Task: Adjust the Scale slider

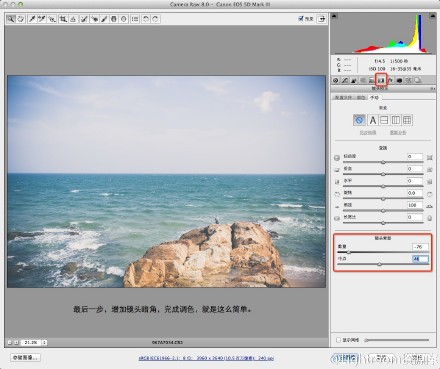Action: click(x=383, y=211)
